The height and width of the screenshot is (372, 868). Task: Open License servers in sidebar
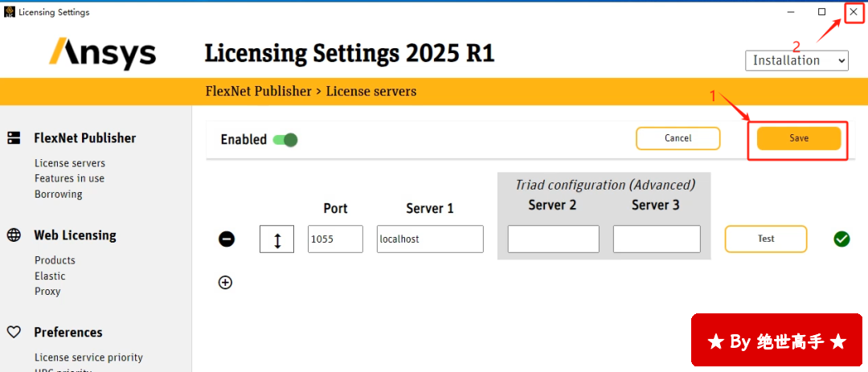[x=70, y=163]
